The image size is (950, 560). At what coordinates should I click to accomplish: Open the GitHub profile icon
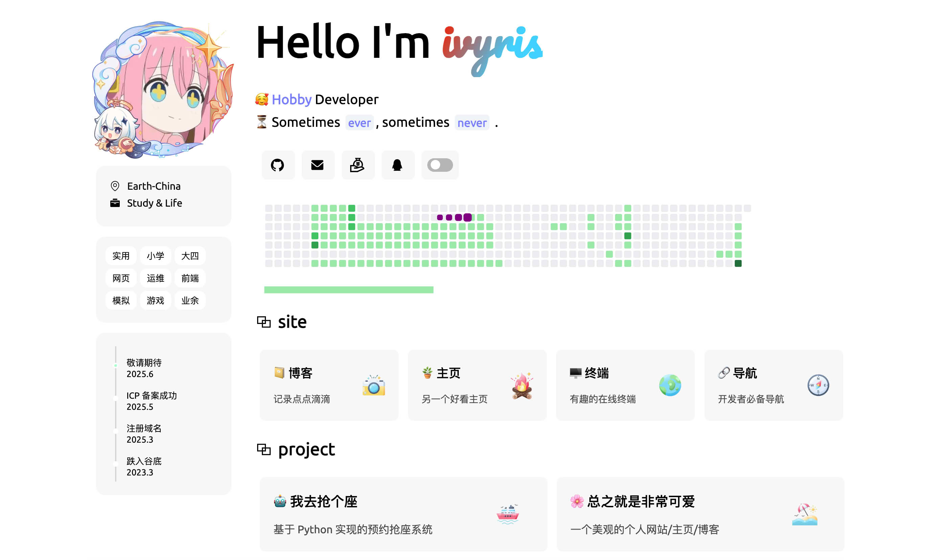tap(277, 165)
